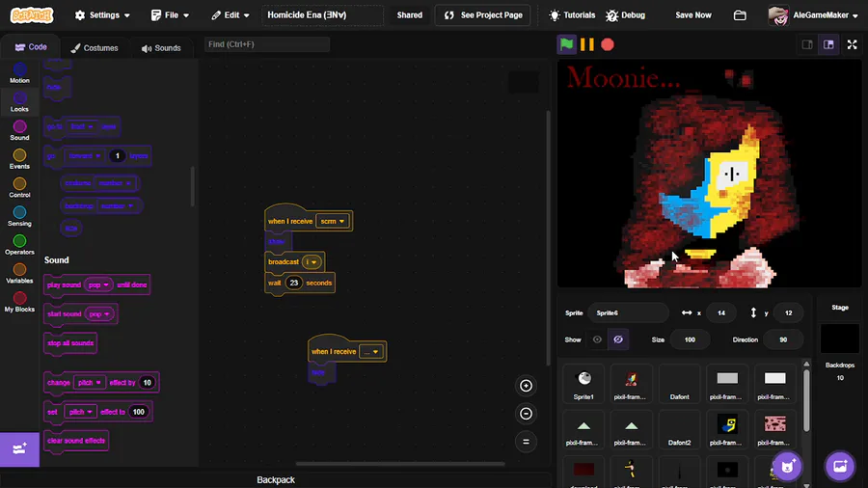Click the sprite list vertical scrollbar

[806, 400]
